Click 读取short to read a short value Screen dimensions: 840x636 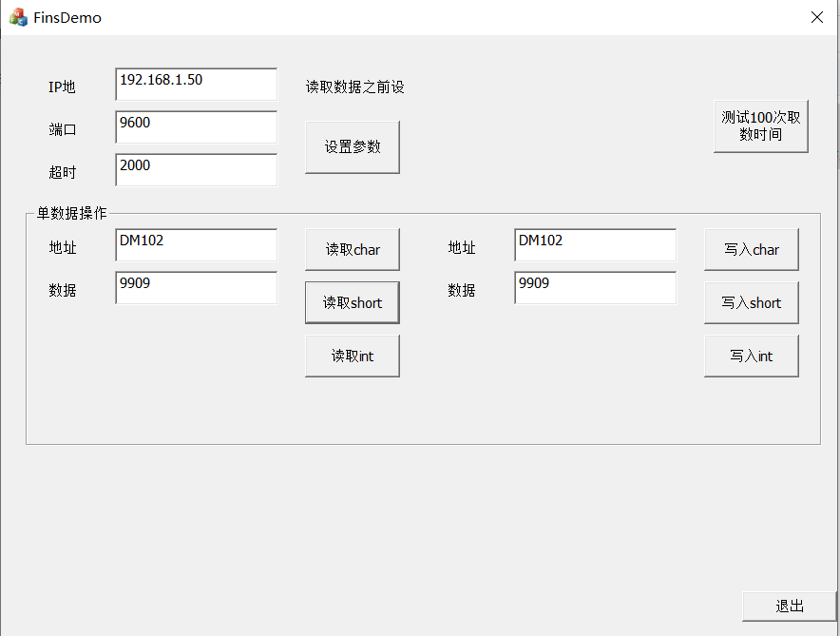click(352, 301)
